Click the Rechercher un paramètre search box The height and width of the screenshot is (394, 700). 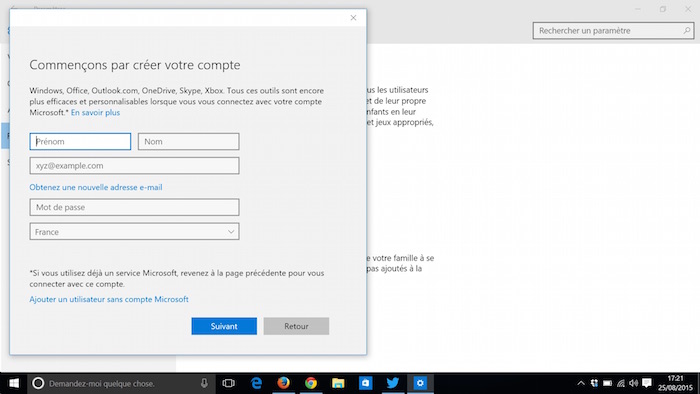coord(613,31)
